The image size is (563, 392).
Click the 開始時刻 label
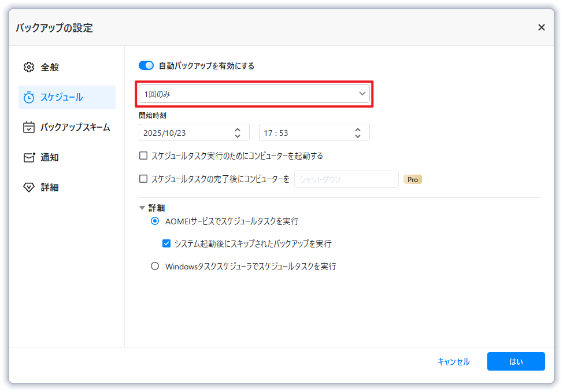153,115
